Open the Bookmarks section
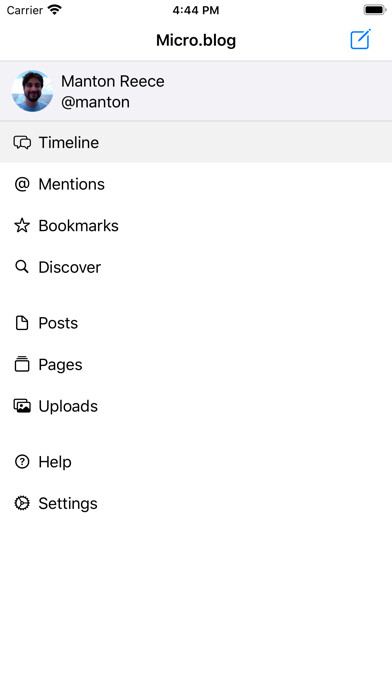 [x=196, y=225]
